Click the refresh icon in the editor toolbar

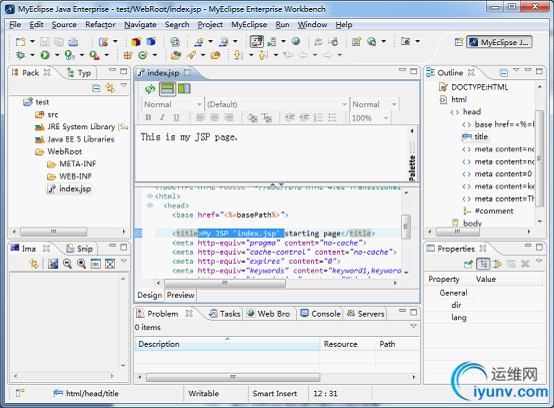(x=150, y=89)
